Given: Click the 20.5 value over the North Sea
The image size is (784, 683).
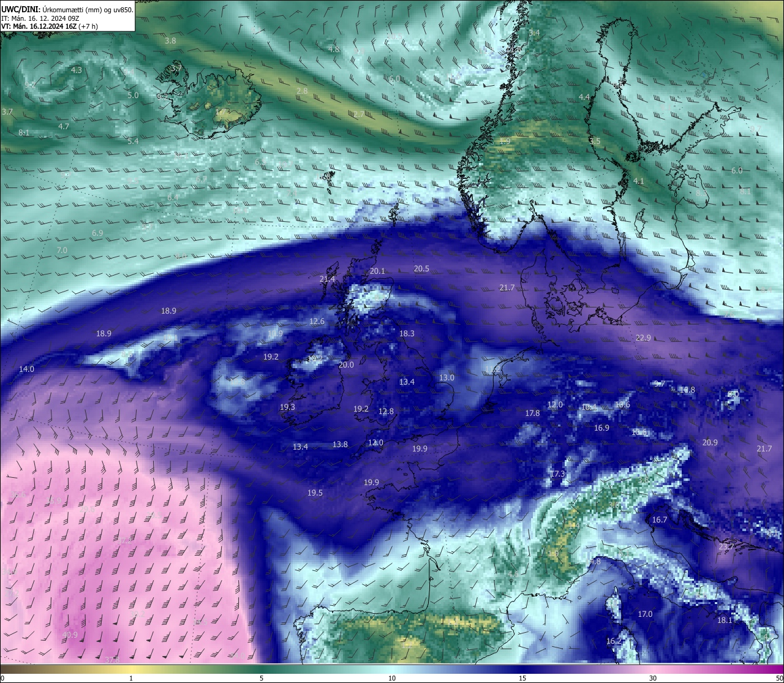Looking at the screenshot, I should click(x=421, y=269).
